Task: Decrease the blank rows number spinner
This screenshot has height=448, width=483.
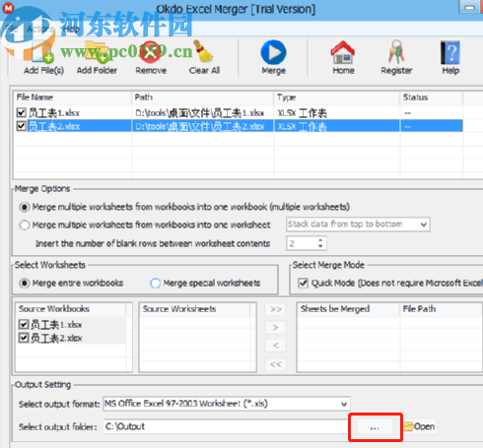Action: pyautogui.click(x=320, y=246)
